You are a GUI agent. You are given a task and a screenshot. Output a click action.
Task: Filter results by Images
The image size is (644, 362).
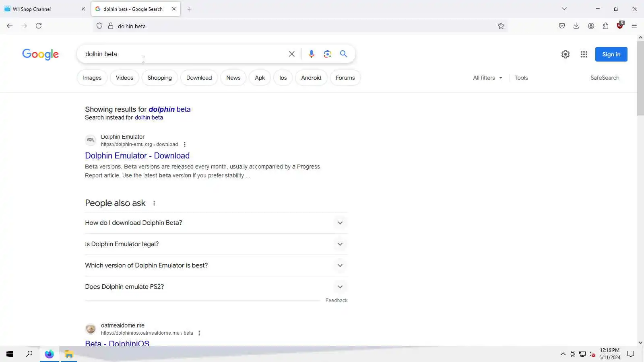(x=92, y=78)
